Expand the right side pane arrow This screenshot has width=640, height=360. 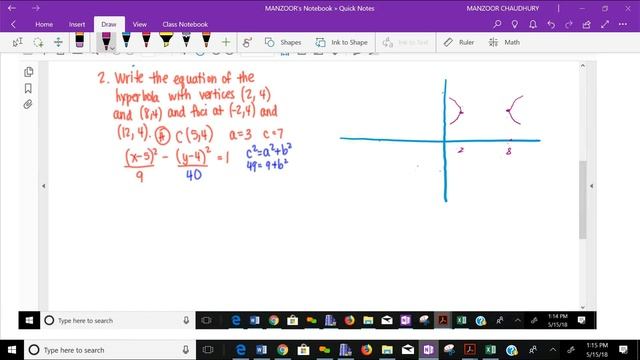(x=591, y=186)
